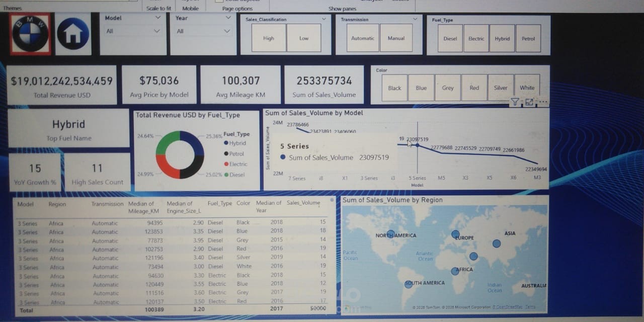Screen dimensions: 644x322
Task: Open the OpenStreetMap link on the map
Action: click(507, 307)
